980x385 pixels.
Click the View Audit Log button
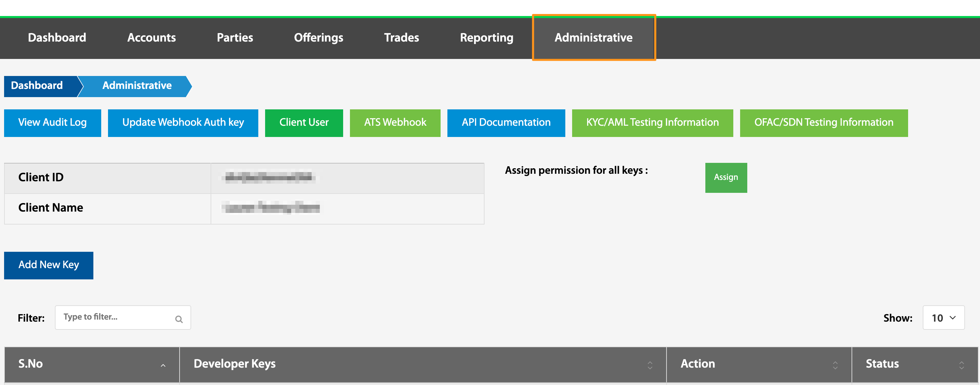point(52,123)
